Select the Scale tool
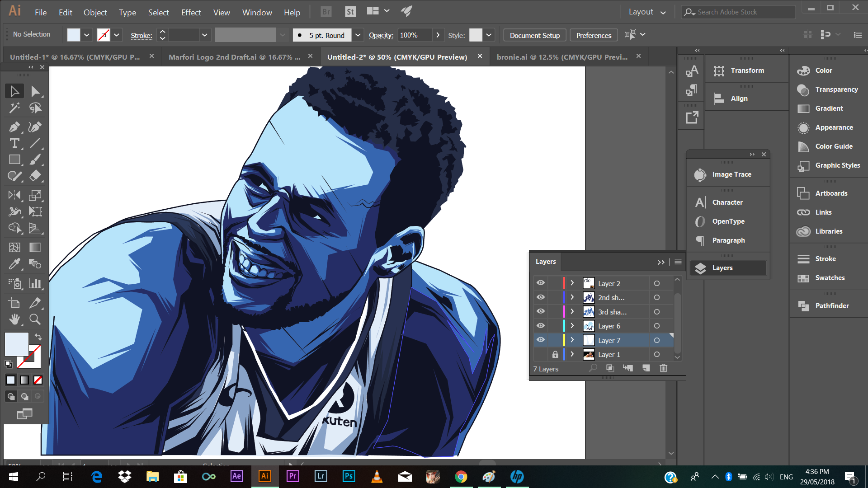The image size is (868, 488). point(35,195)
